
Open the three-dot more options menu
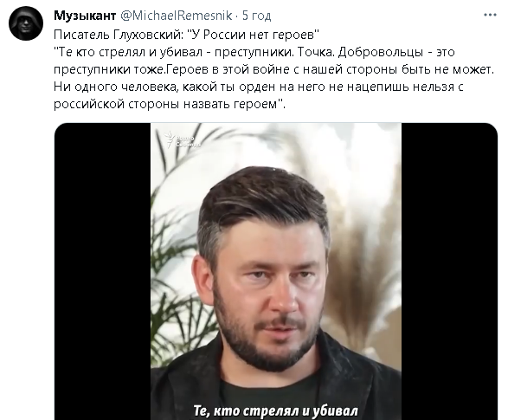(x=490, y=16)
